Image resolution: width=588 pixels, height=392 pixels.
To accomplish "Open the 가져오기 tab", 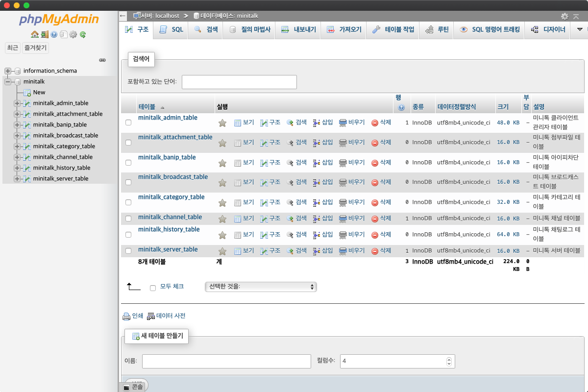I will (344, 30).
